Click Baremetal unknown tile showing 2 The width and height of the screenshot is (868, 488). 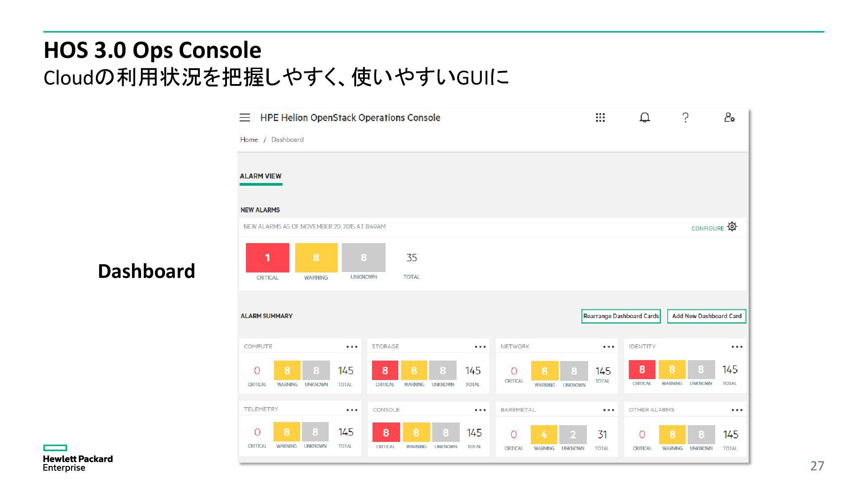573,435
